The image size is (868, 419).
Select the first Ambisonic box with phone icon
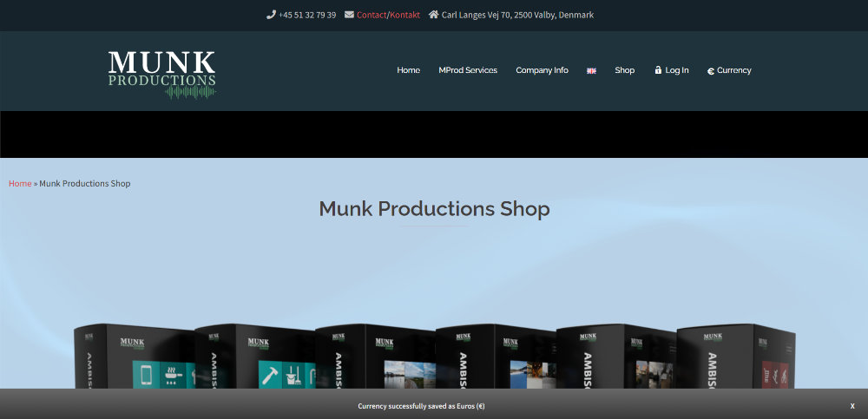[135, 357]
